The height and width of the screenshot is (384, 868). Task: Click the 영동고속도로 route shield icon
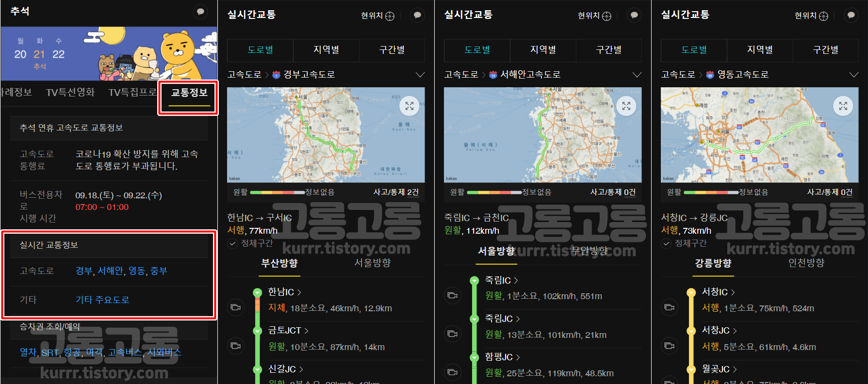click(x=710, y=75)
